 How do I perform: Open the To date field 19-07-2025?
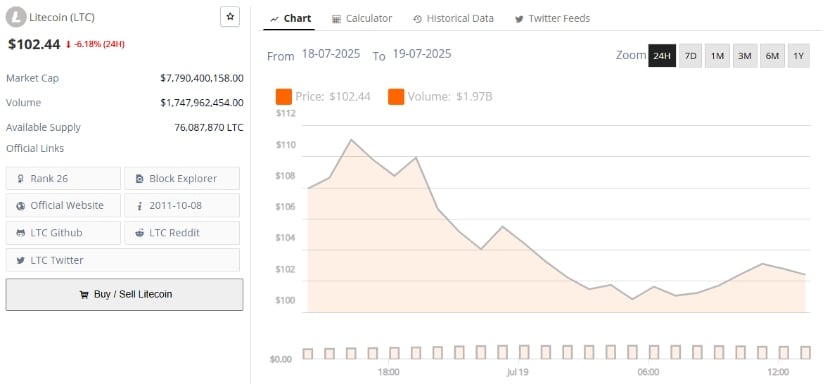(421, 54)
